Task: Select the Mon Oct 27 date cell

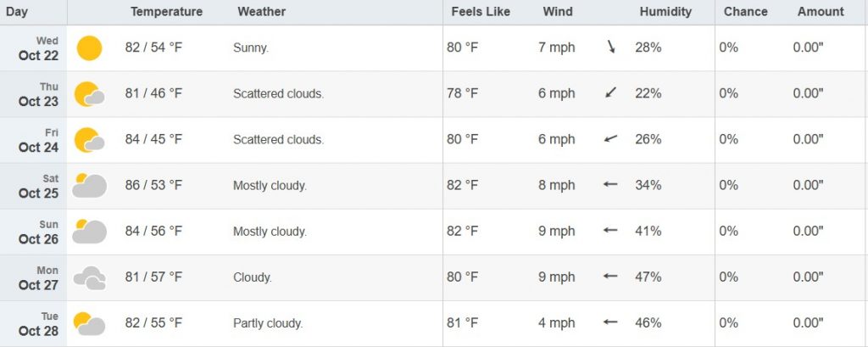Action: (x=39, y=277)
